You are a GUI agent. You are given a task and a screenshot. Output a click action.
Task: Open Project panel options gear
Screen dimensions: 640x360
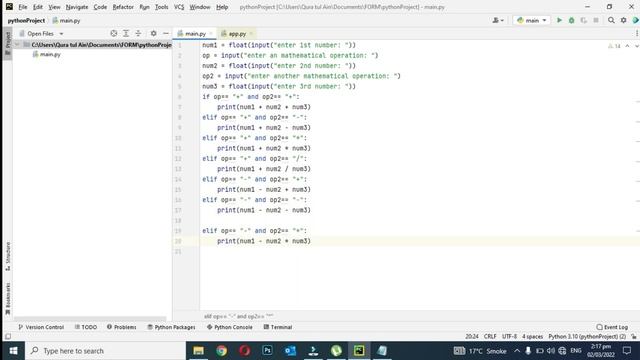tap(153, 33)
